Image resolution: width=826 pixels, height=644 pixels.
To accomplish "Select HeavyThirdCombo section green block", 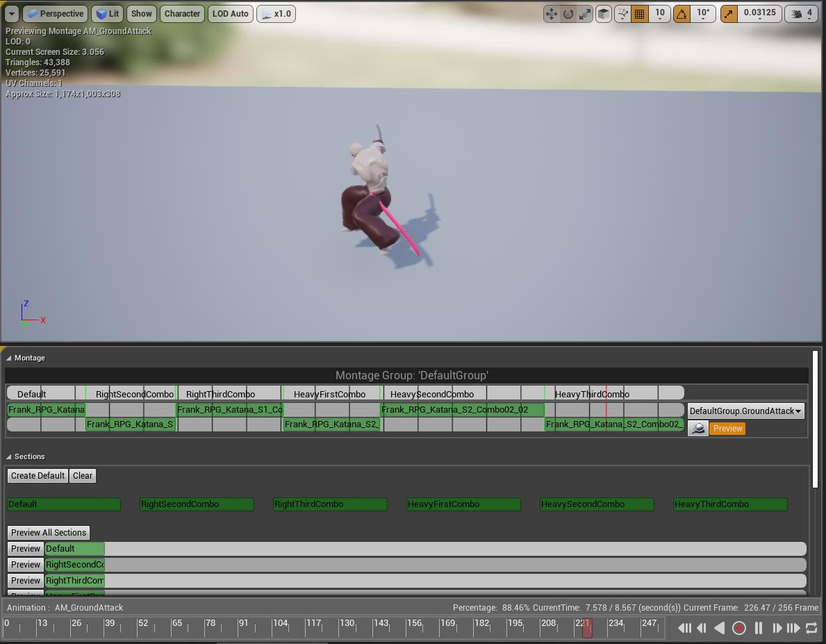I will click(730, 504).
